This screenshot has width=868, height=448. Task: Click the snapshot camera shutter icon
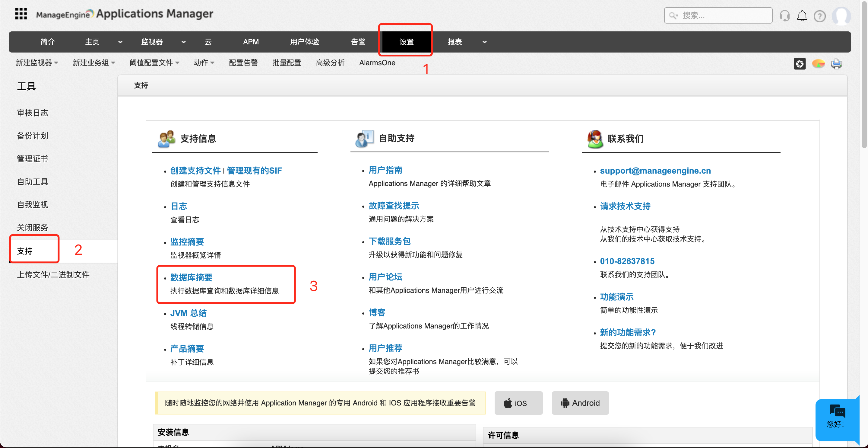pos(799,63)
